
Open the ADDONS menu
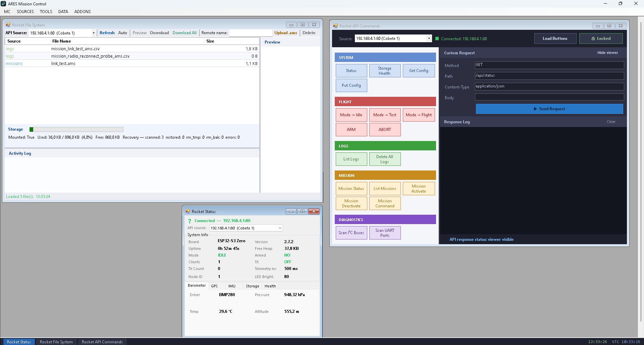coord(83,12)
